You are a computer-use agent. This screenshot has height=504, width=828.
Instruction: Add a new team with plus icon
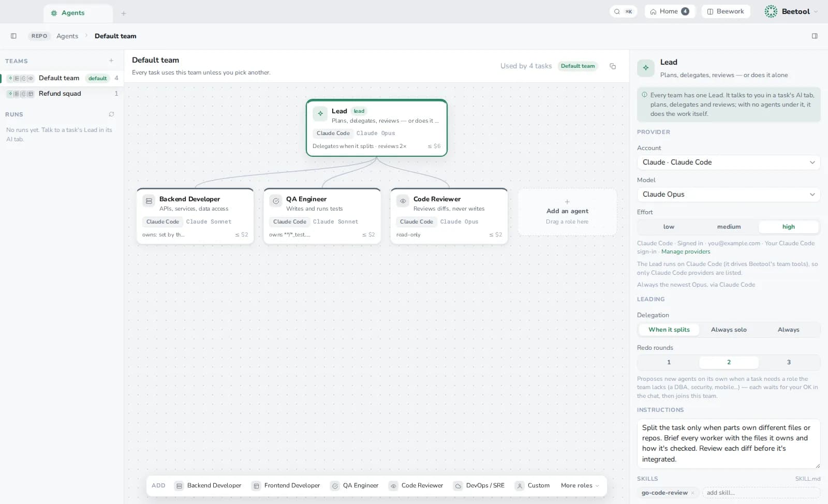pyautogui.click(x=111, y=61)
